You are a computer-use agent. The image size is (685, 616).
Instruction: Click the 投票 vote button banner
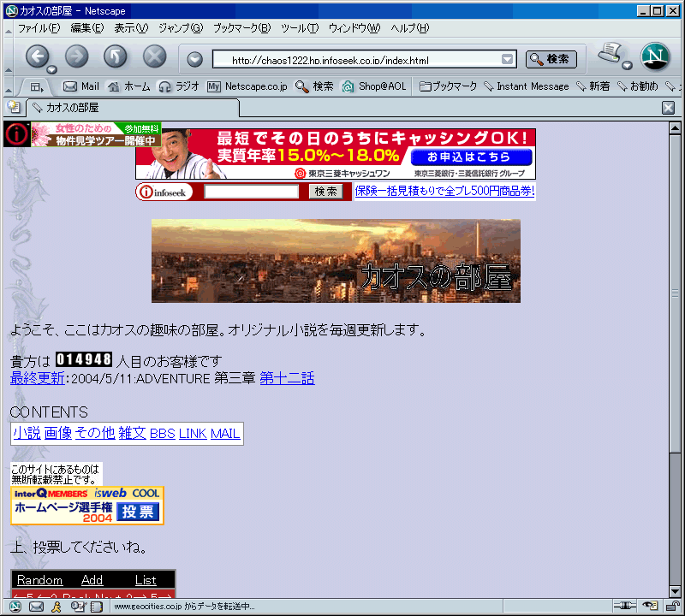[x=138, y=512]
